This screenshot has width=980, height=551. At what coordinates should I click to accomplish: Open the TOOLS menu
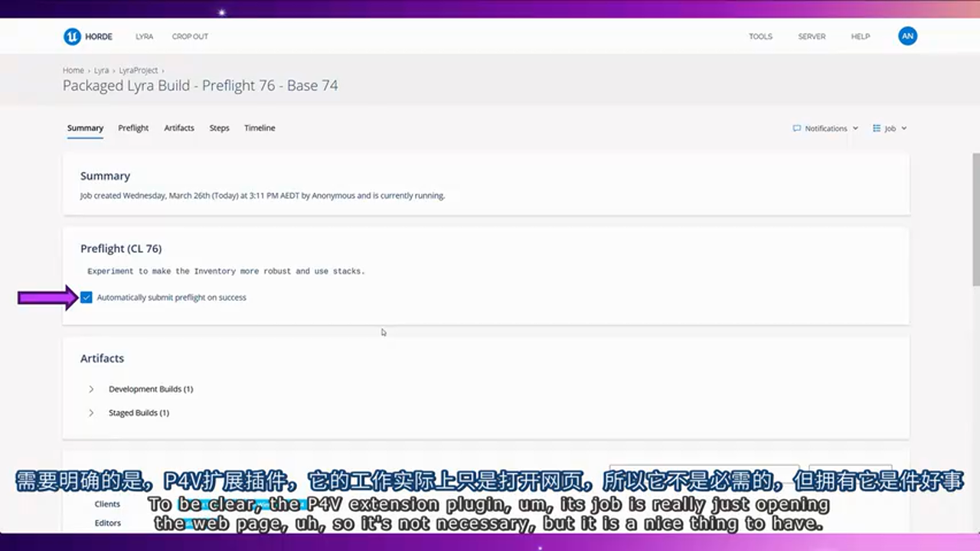[x=760, y=36]
